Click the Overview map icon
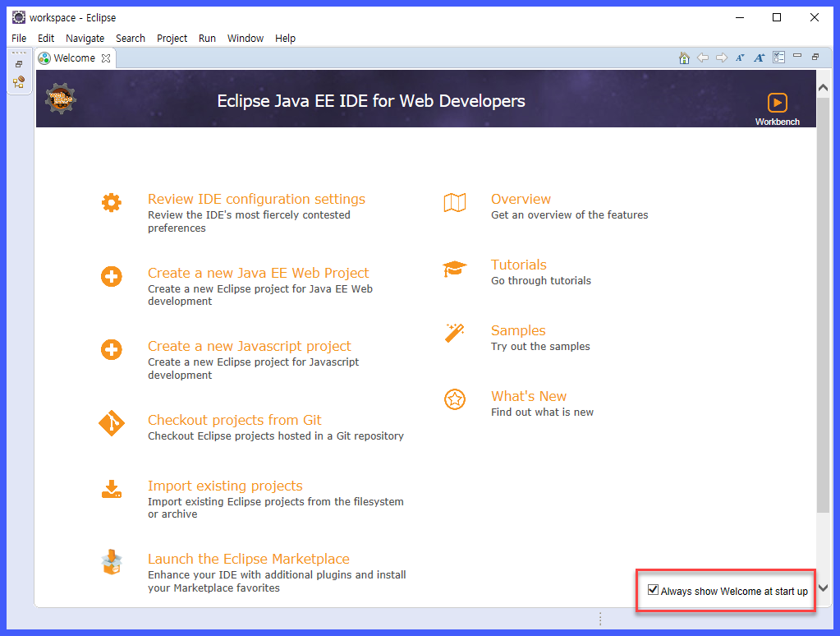The width and height of the screenshot is (840, 636). [x=455, y=203]
